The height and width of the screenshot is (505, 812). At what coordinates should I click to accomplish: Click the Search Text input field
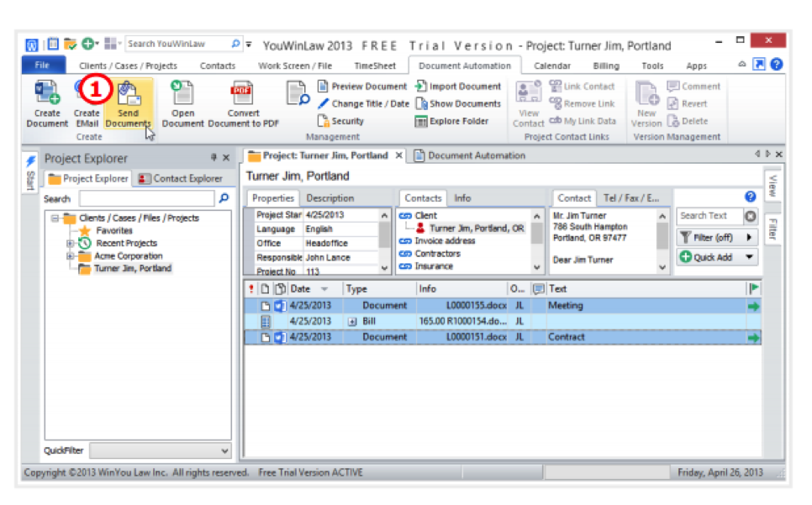coord(709,216)
